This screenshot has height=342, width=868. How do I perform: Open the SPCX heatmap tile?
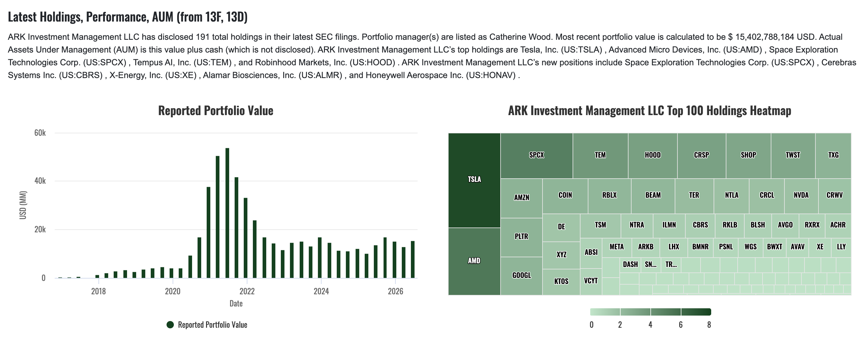pos(536,156)
